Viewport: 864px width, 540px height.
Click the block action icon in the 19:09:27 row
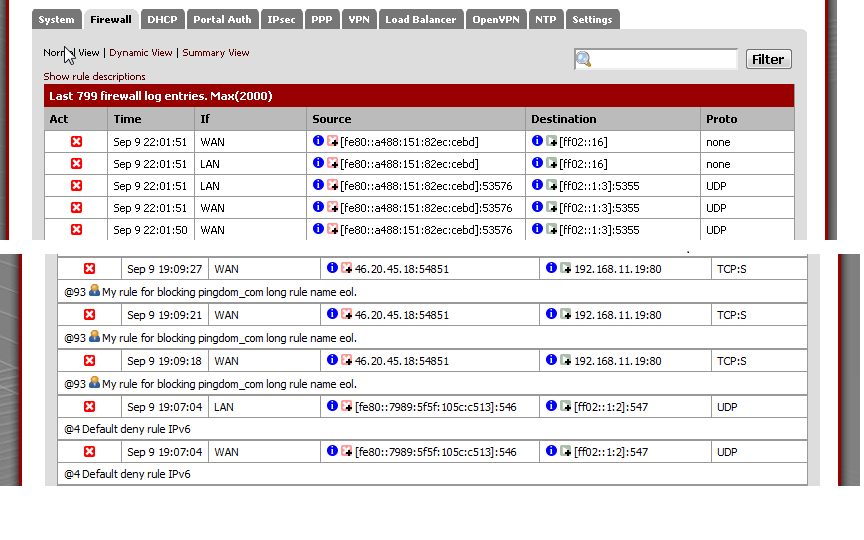[89, 268]
